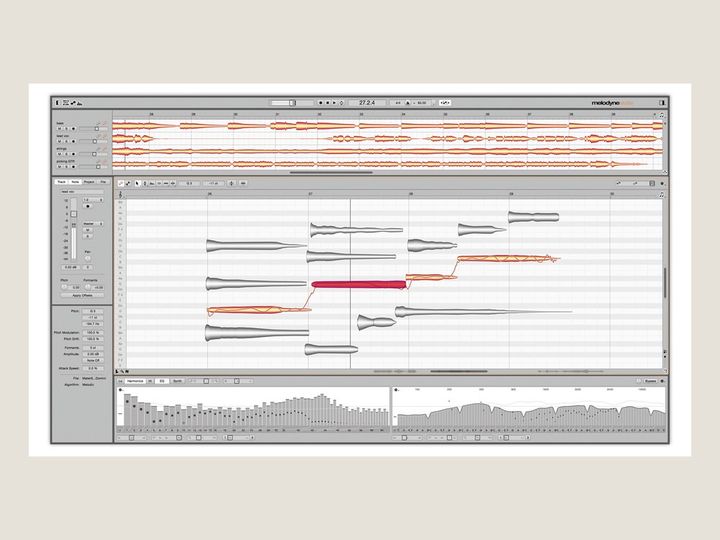720x540 pixels.
Task: Click the Amplitude value field
Action: (x=93, y=354)
